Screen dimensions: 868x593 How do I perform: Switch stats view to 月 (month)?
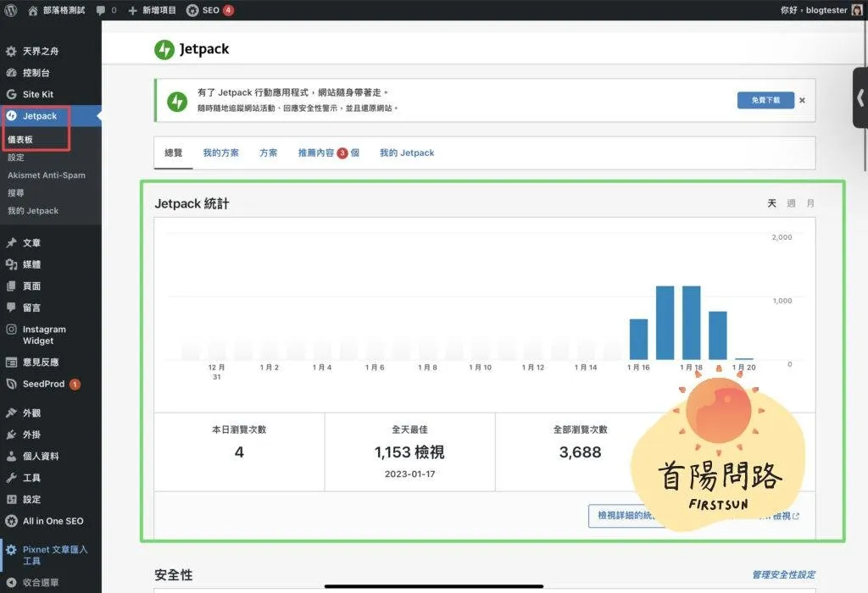pyautogui.click(x=810, y=203)
